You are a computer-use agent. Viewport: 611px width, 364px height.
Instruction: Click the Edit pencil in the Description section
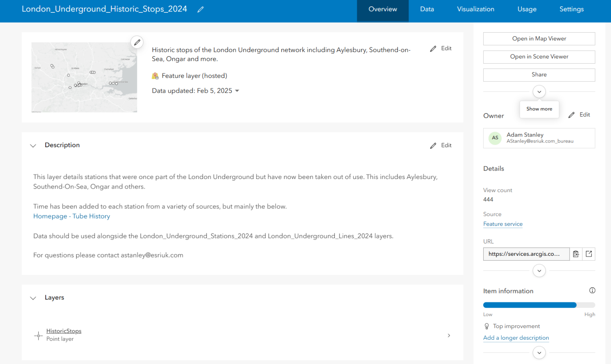441,146
